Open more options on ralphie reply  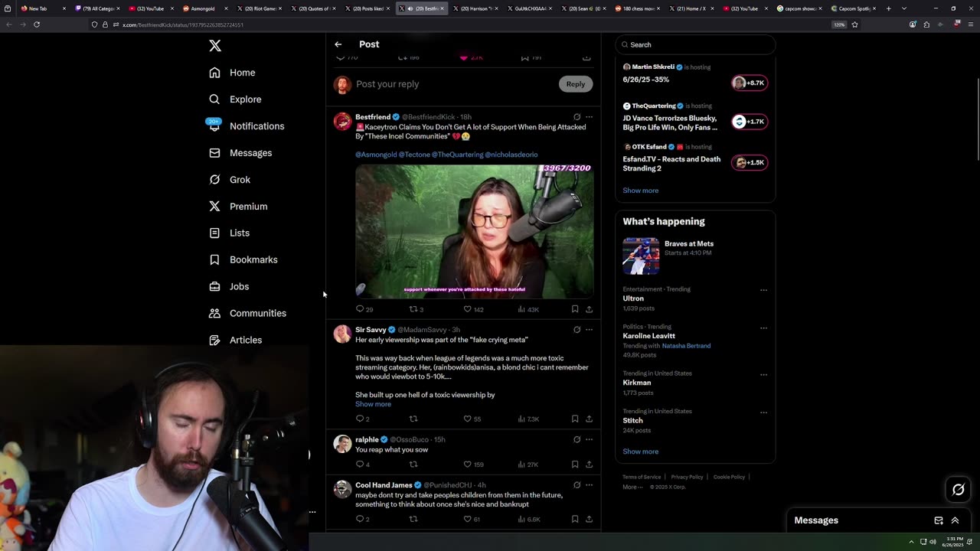589,439
